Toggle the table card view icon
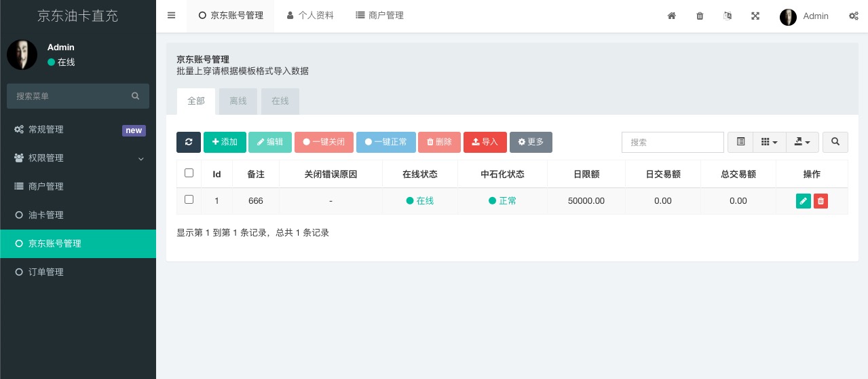The width and height of the screenshot is (868, 379). click(x=740, y=142)
